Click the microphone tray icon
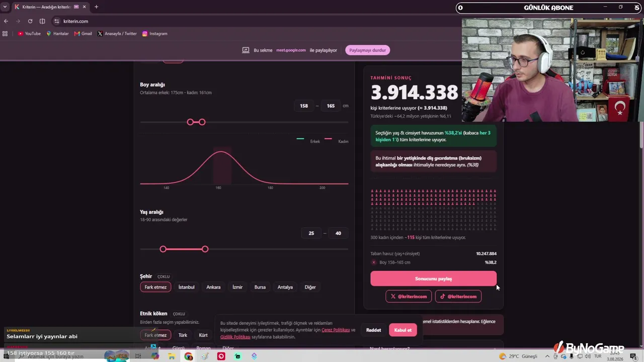This screenshot has height=362, width=644. (x=572, y=356)
